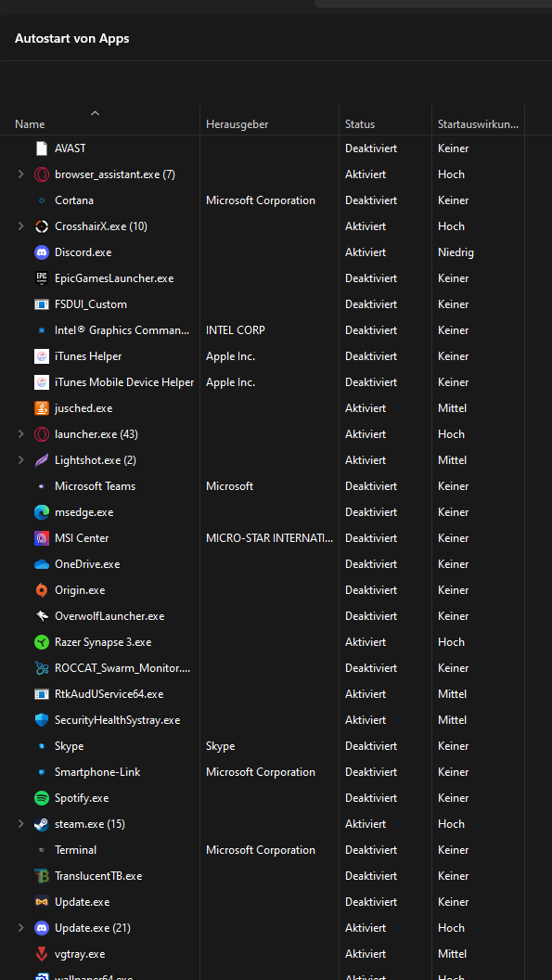The width and height of the screenshot is (552, 980).
Task: Click the Intel Graphics Command icon
Action: [41, 330]
